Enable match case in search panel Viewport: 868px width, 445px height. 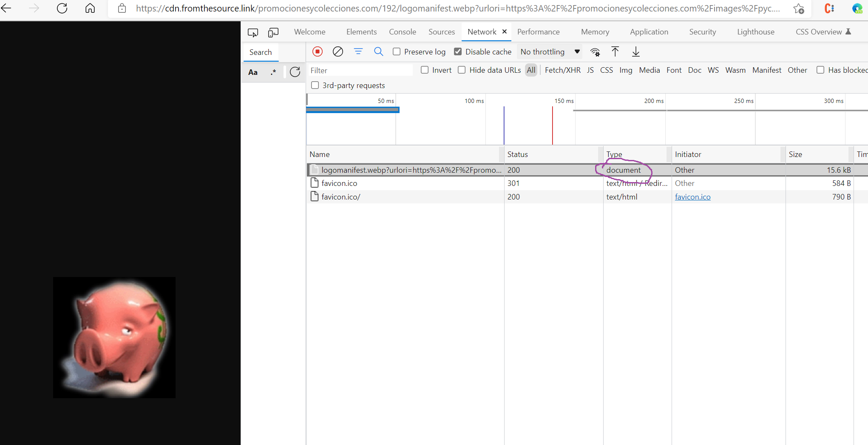coord(253,72)
